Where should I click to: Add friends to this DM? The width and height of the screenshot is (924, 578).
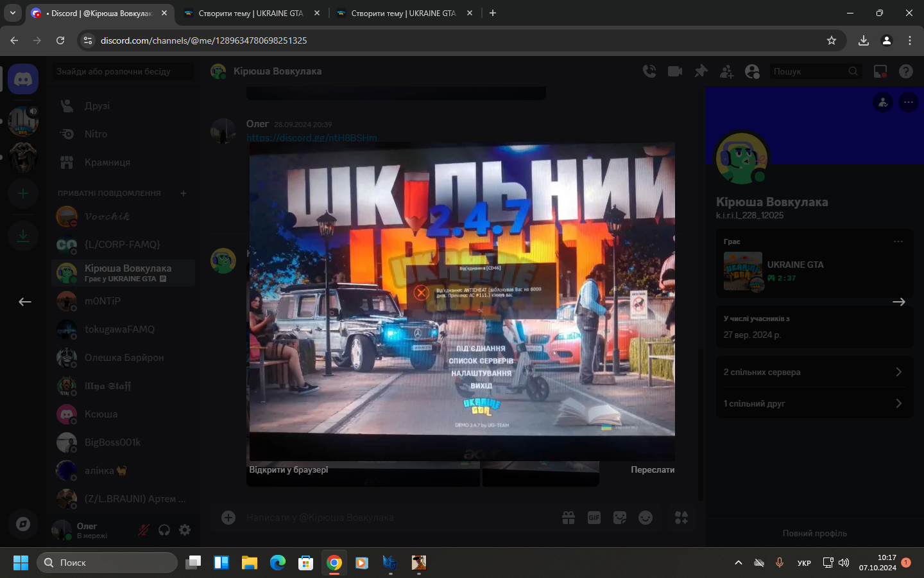[726, 71]
